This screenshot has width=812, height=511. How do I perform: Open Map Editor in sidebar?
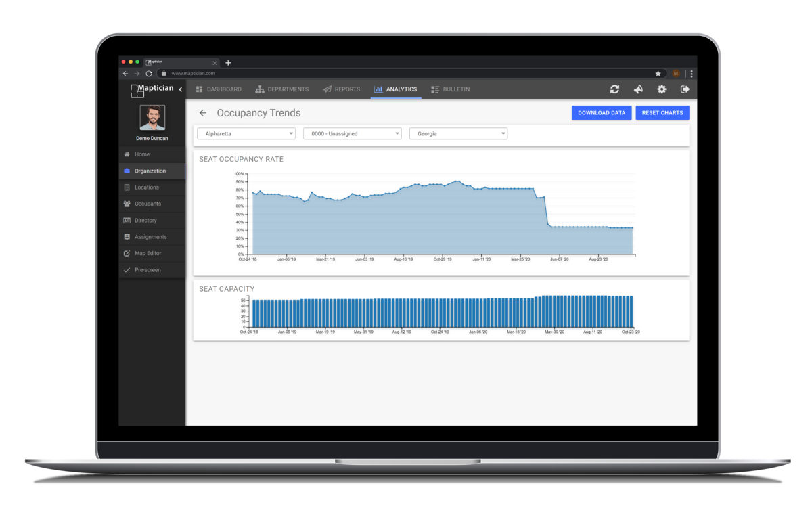[152, 253]
